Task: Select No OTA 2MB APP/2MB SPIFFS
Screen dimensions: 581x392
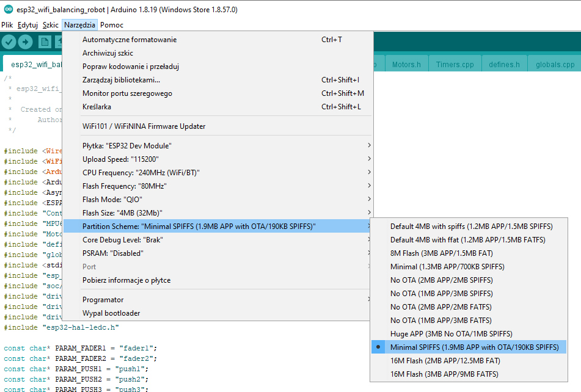Action: (x=469, y=280)
